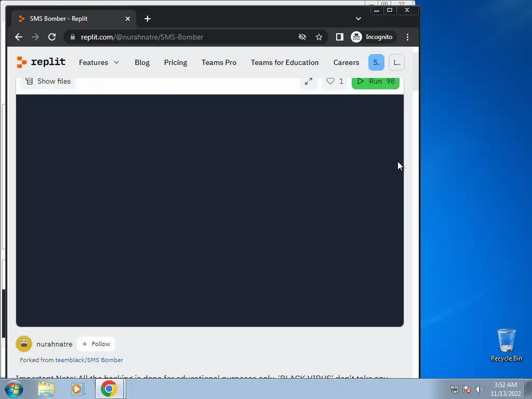The width and height of the screenshot is (532, 399).
Task: Click the nurahnatre avatar
Action: tap(24, 344)
